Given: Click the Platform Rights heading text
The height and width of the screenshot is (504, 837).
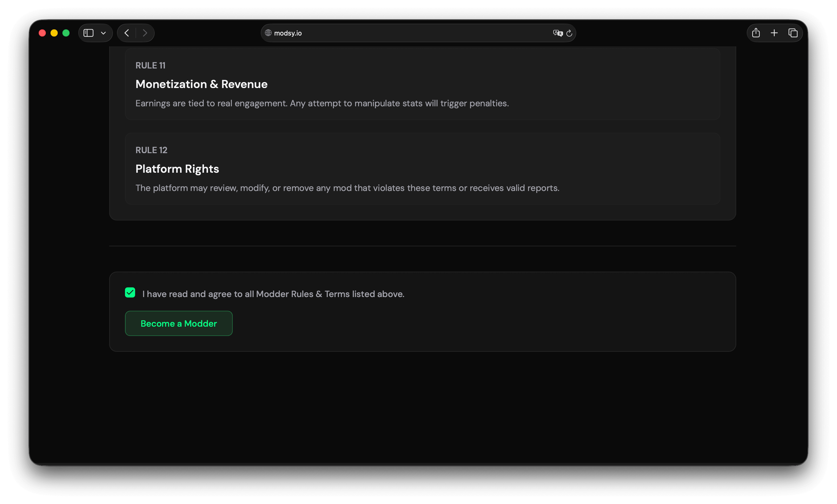Looking at the screenshot, I should point(177,169).
